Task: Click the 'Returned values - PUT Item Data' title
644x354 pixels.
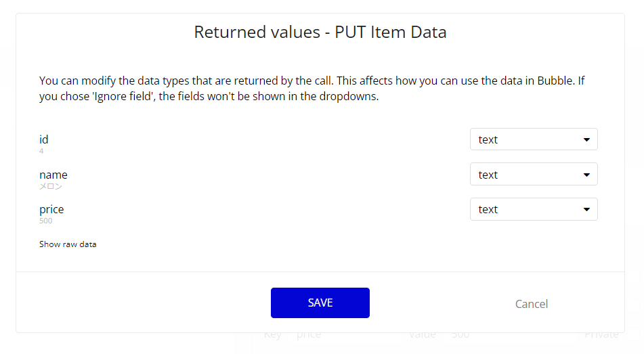Action: 320,32
